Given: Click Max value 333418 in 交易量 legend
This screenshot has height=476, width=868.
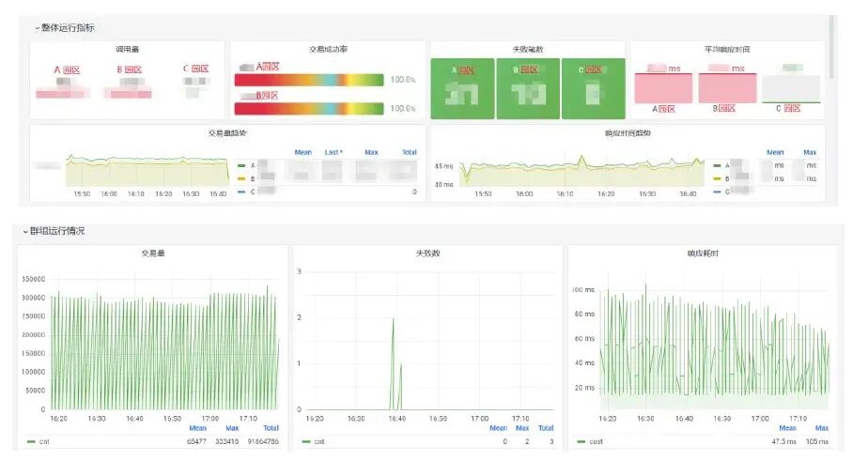Looking at the screenshot, I should tap(227, 441).
